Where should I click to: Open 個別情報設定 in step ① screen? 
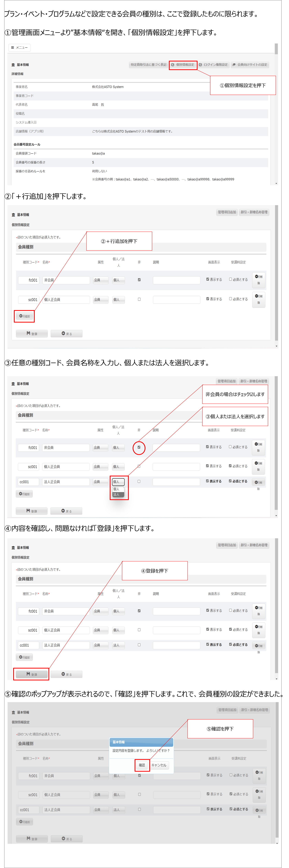point(183,65)
